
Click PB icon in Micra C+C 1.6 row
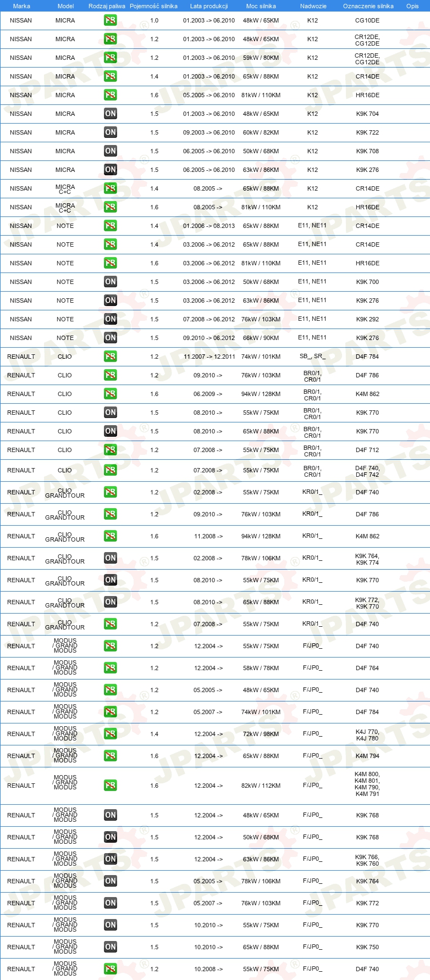[x=111, y=207]
